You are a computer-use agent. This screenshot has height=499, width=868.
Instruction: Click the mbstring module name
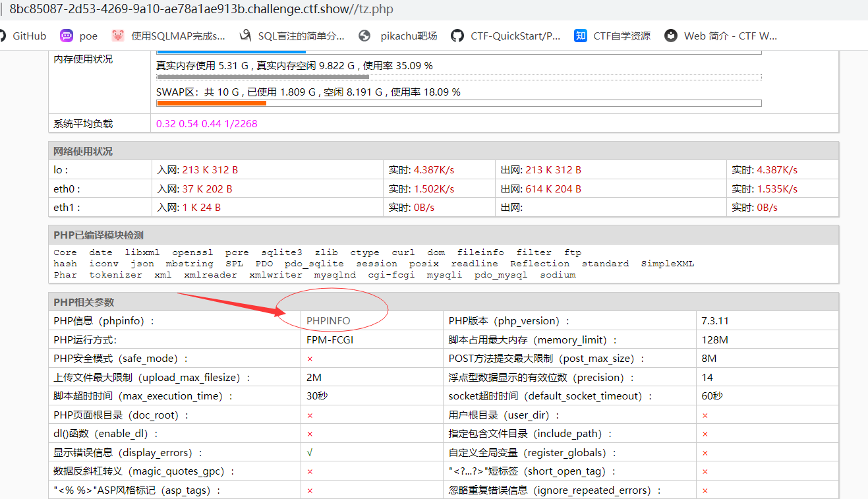point(189,264)
